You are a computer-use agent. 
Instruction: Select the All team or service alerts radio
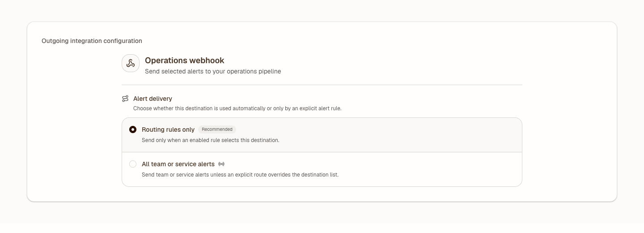pyautogui.click(x=133, y=164)
